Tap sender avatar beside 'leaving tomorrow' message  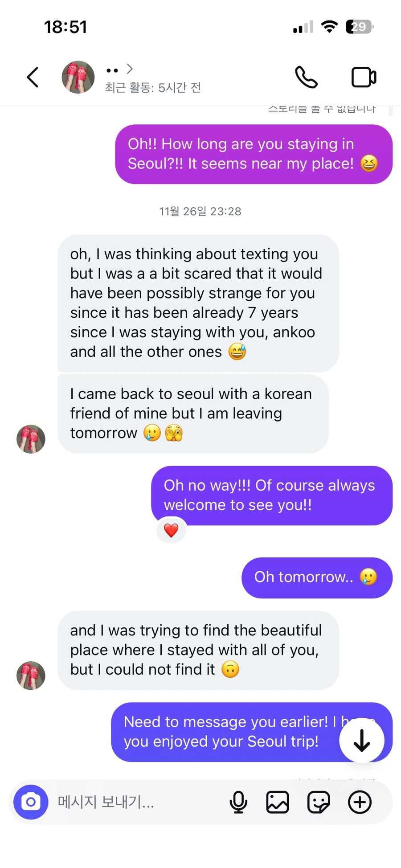pyautogui.click(x=31, y=439)
